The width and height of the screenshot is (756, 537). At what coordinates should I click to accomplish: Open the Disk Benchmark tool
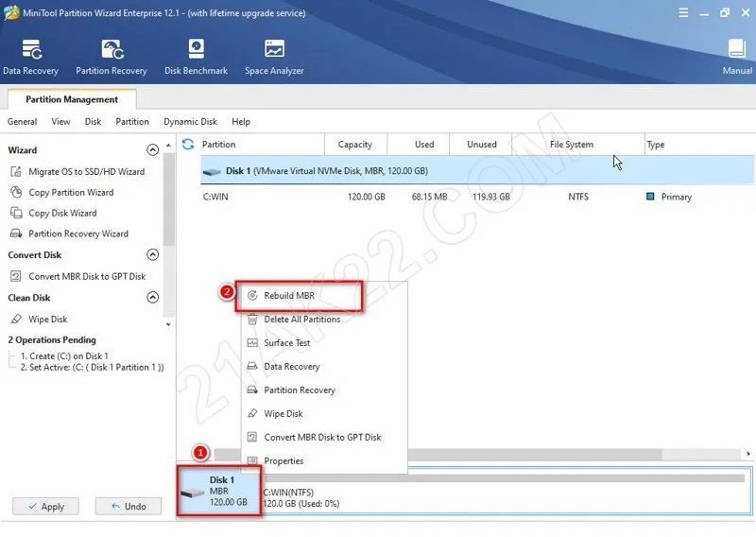pos(196,57)
